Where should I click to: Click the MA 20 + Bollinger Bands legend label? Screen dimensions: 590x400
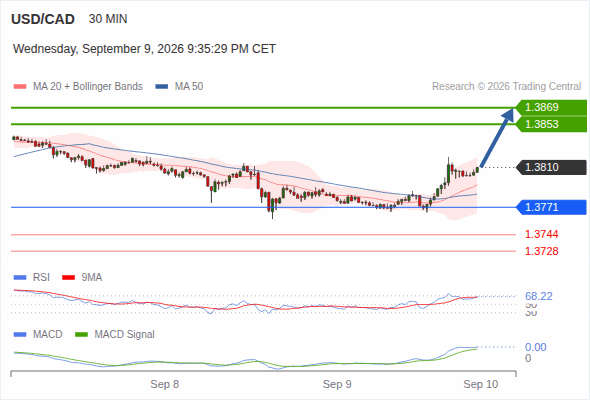click(88, 87)
